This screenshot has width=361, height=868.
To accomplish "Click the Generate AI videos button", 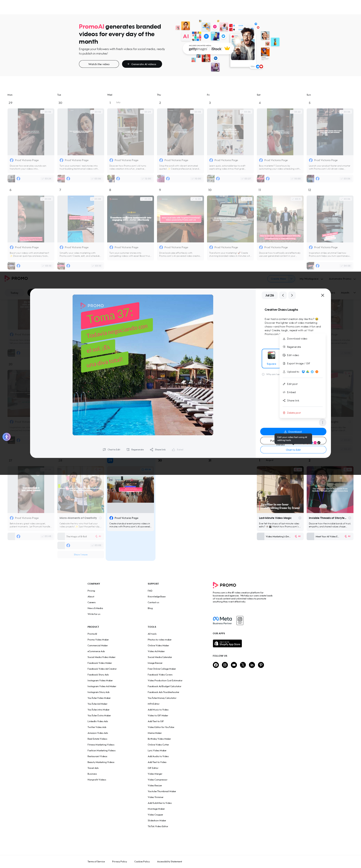I will point(142,64).
